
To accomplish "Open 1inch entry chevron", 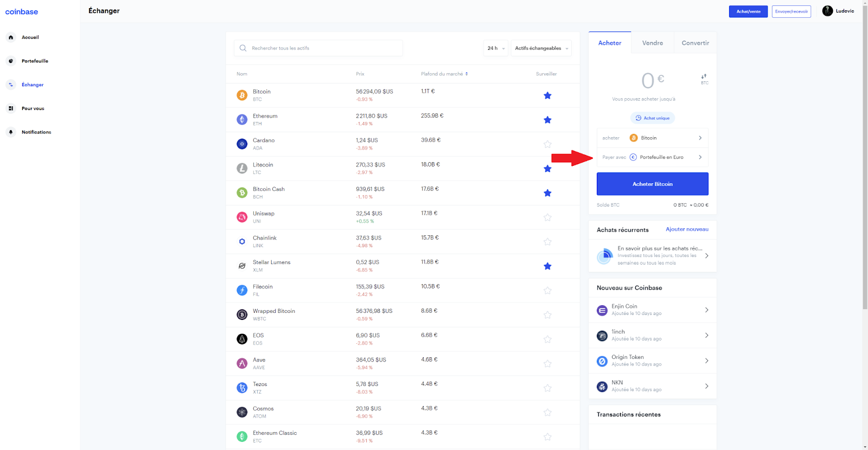I will tap(706, 336).
